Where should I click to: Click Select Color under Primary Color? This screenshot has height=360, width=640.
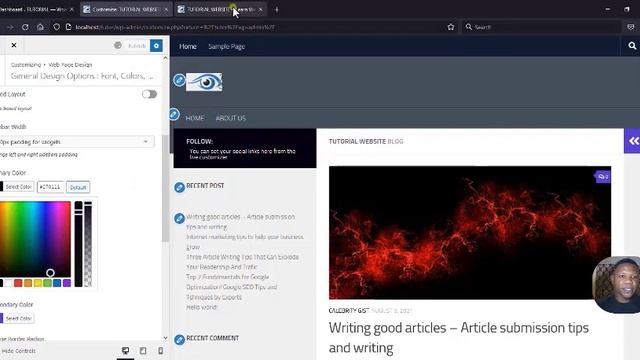17,187
